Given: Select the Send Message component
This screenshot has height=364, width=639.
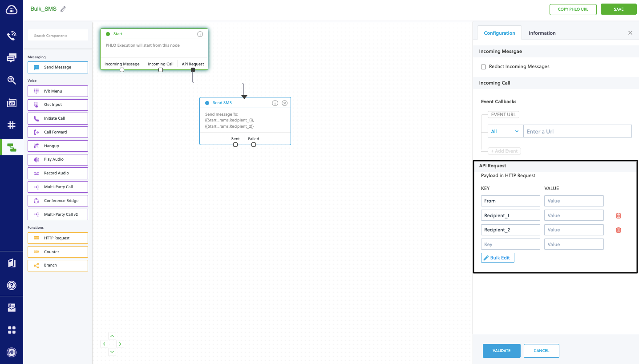Looking at the screenshot, I should coord(57,67).
